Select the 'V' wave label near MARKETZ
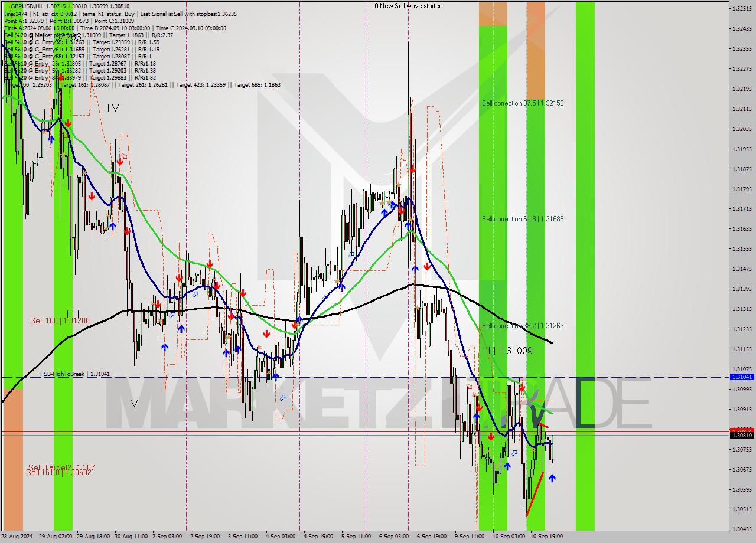The width and height of the screenshot is (756, 543). pos(134,404)
